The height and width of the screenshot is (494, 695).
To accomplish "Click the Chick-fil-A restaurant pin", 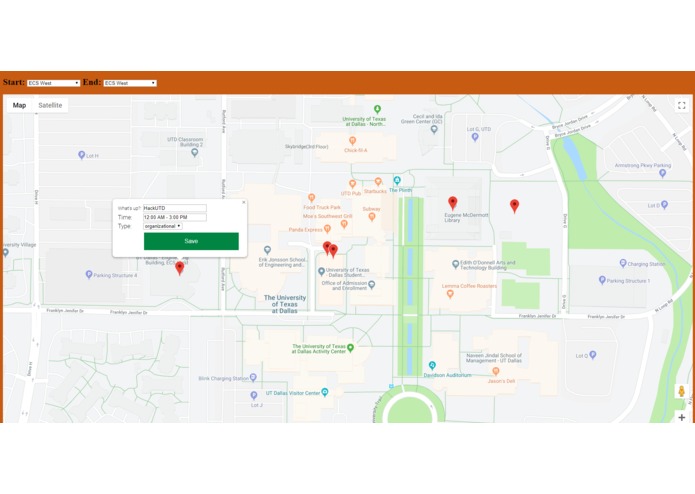I will pos(352,141).
